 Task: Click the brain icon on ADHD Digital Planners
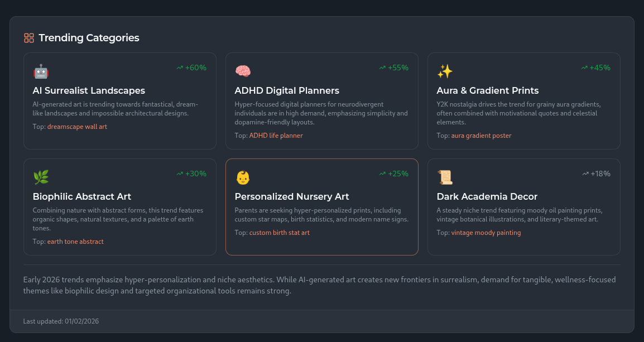click(x=242, y=71)
